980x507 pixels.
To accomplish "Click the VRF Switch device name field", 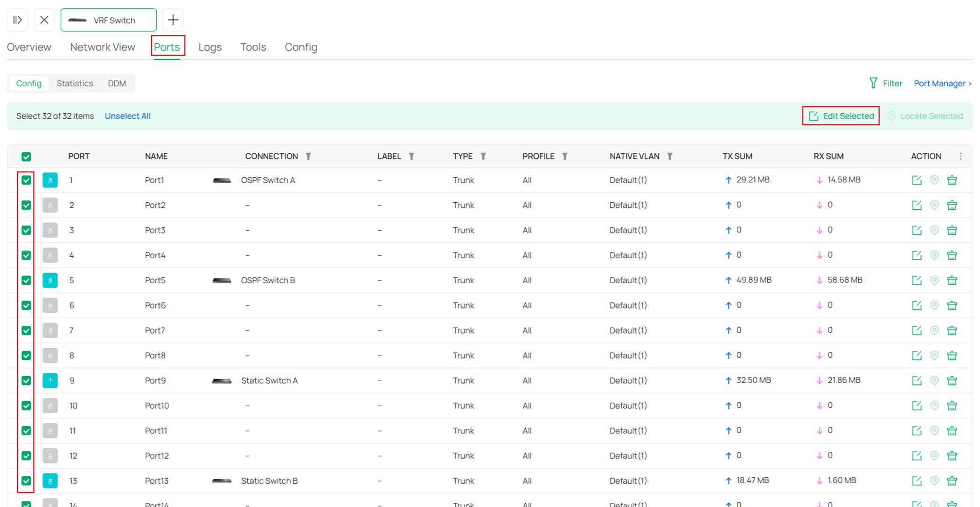I will [109, 20].
